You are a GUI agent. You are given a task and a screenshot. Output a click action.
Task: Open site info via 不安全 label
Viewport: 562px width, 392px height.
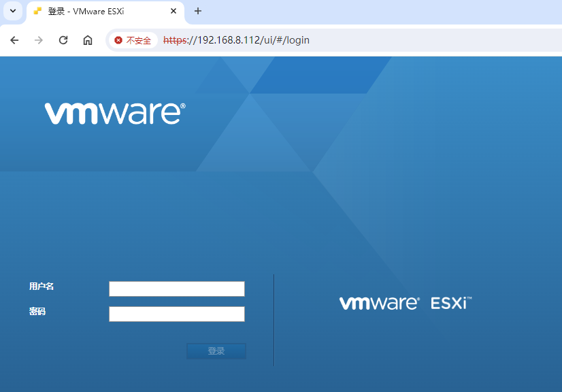point(138,40)
